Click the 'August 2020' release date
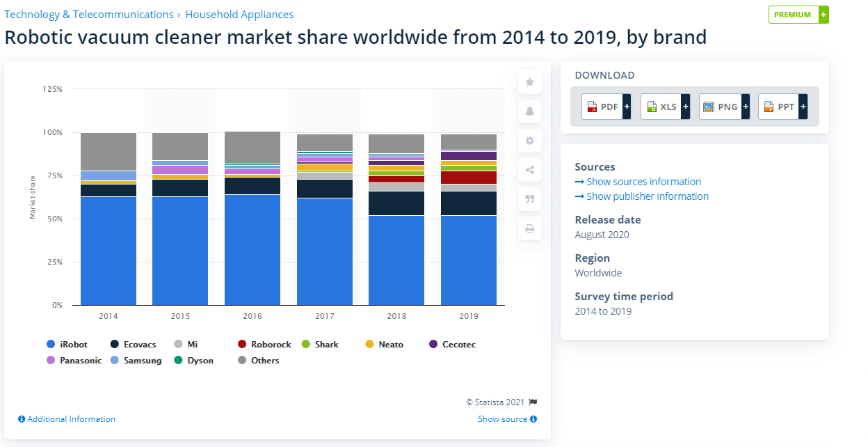868x447 pixels. point(602,235)
